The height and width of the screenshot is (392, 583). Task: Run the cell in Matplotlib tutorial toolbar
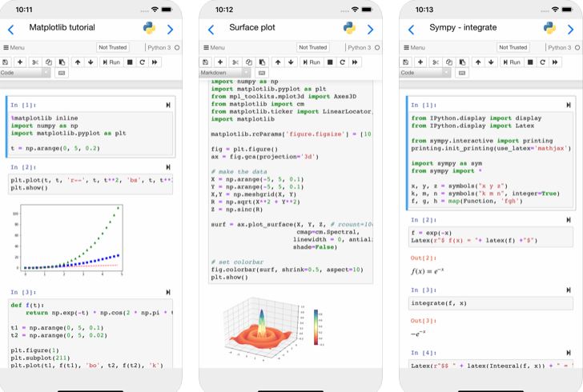click(111, 62)
